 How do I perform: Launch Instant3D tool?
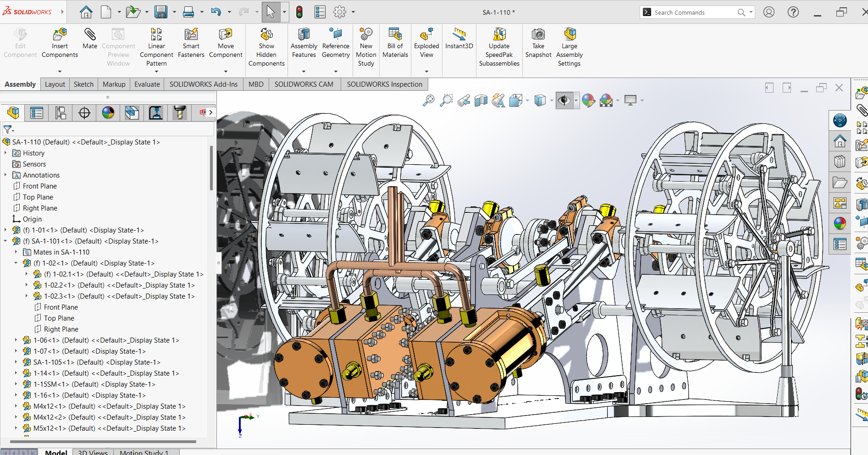point(459,39)
